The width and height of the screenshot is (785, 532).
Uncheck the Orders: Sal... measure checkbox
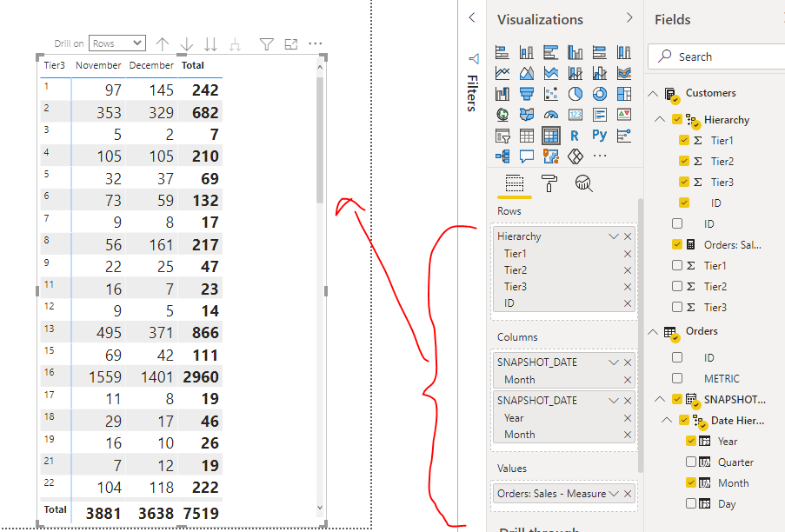click(677, 244)
